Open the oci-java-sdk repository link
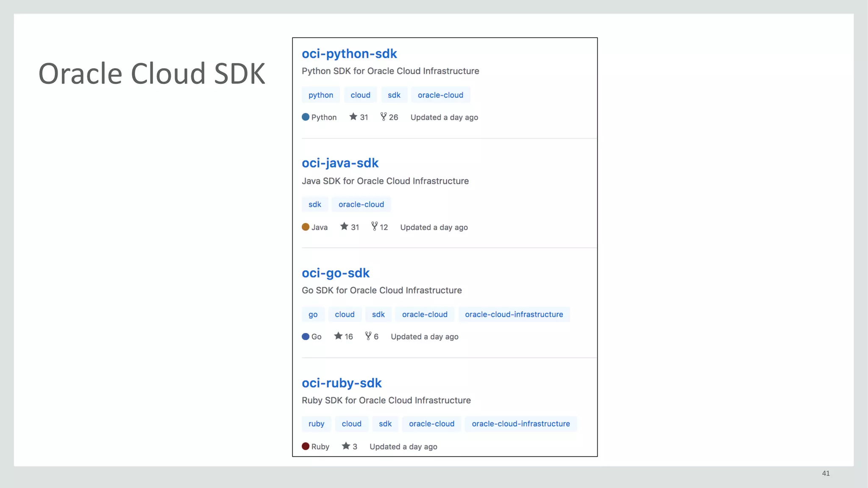Viewport: 868px width, 488px height. coord(340,163)
